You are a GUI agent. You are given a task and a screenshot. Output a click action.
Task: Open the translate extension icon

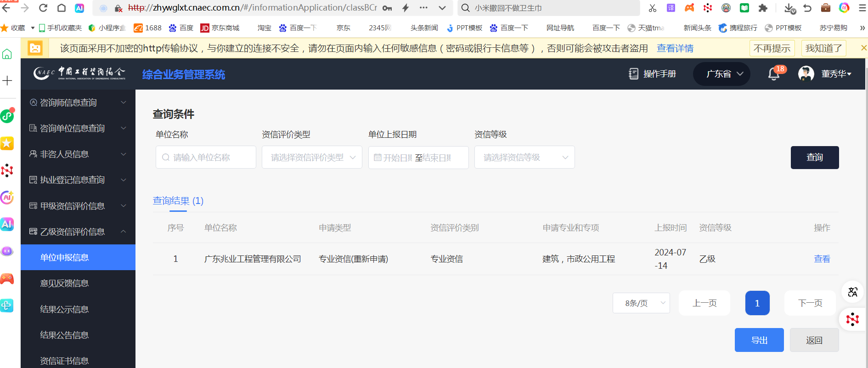pos(671,8)
